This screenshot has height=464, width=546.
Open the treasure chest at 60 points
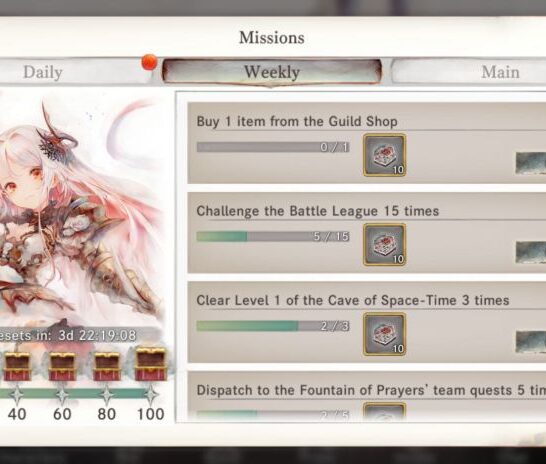coord(62,367)
